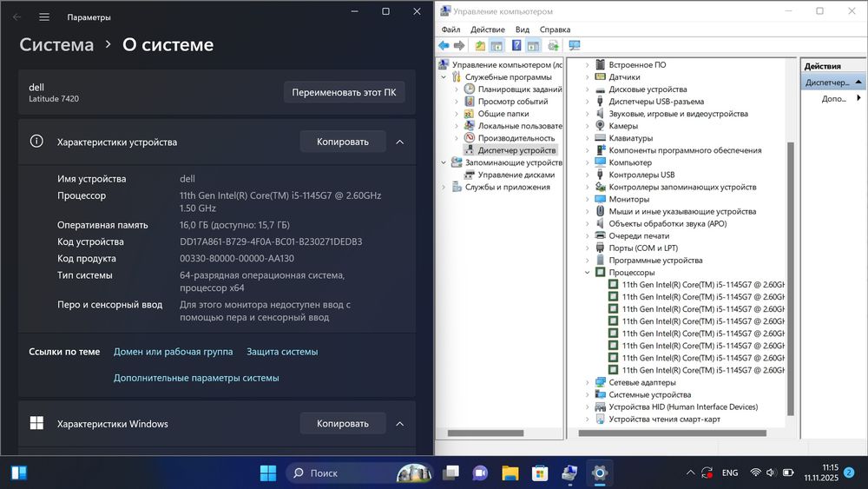Open the Справка menu

coord(555,30)
